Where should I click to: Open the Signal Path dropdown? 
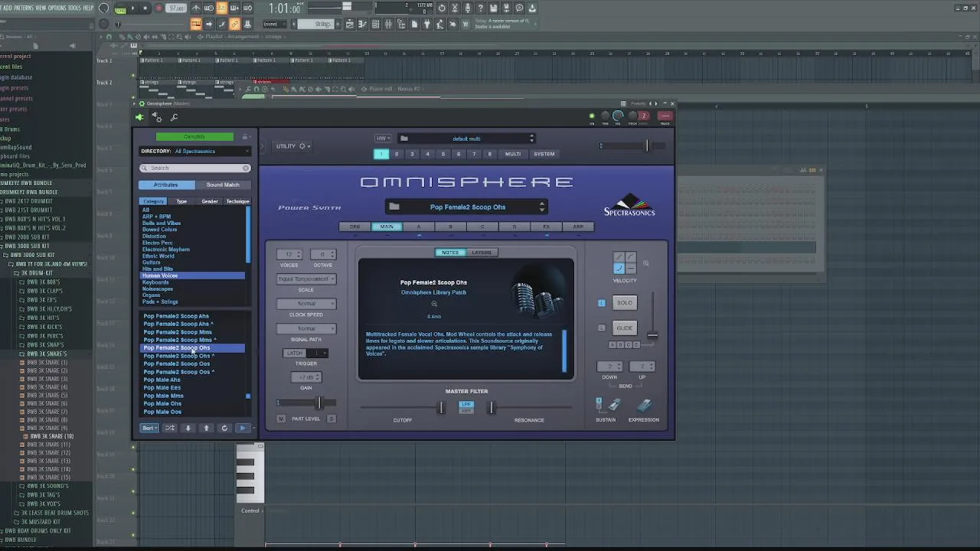(x=306, y=328)
